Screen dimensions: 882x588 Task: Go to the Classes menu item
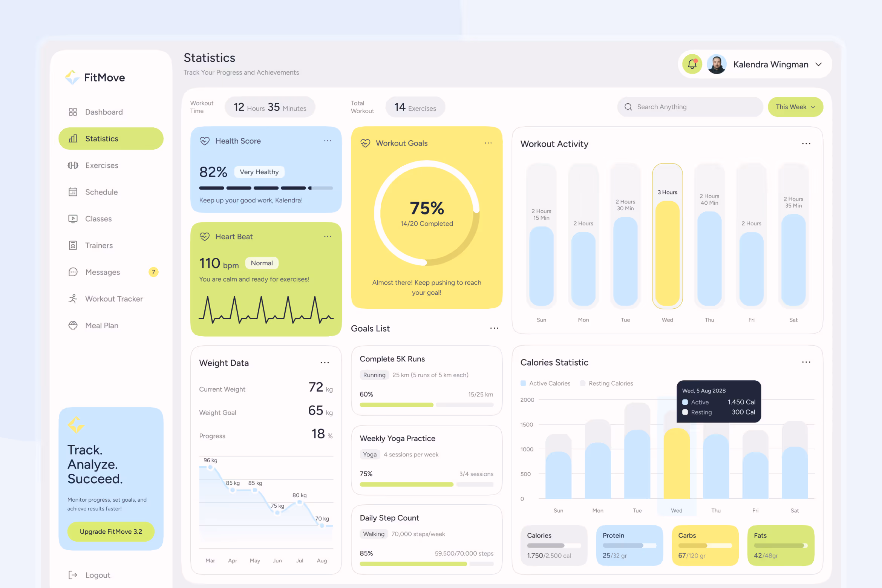tap(98, 219)
